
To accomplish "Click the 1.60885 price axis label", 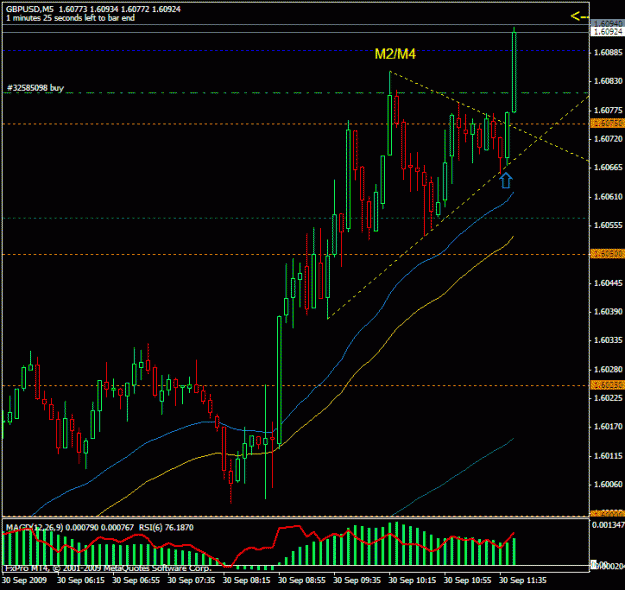I will (608, 52).
